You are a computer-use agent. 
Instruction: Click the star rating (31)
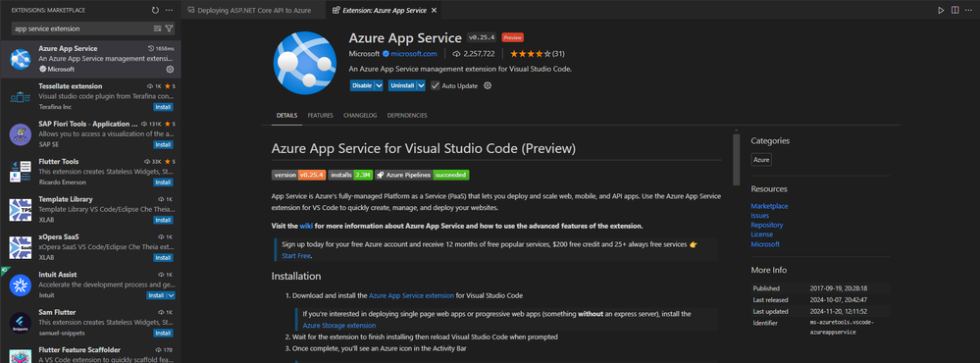tap(538, 54)
